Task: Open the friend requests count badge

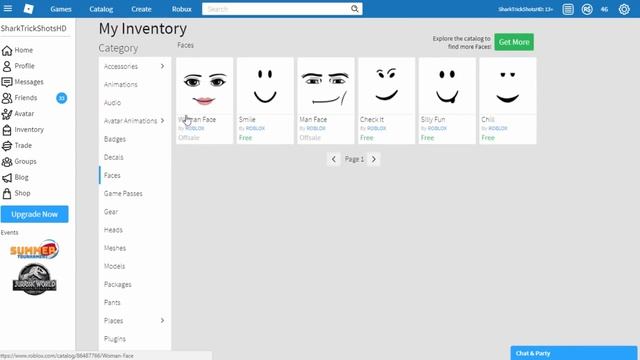Action: click(62, 98)
